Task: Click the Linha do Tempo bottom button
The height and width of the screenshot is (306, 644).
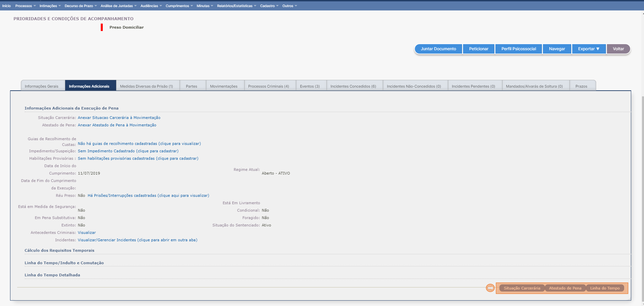Action: pyautogui.click(x=605, y=288)
